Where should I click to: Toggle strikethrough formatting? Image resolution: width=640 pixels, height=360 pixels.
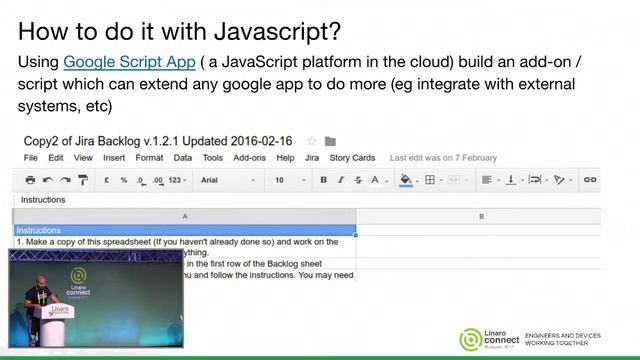tap(358, 180)
